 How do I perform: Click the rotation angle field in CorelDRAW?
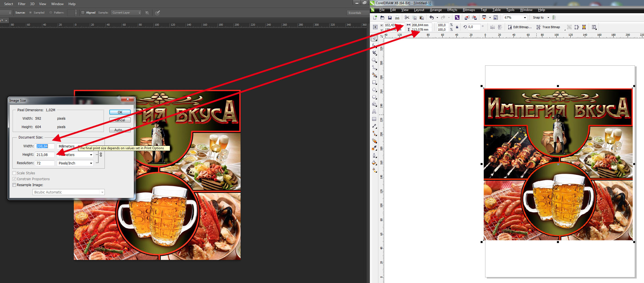[x=474, y=27]
